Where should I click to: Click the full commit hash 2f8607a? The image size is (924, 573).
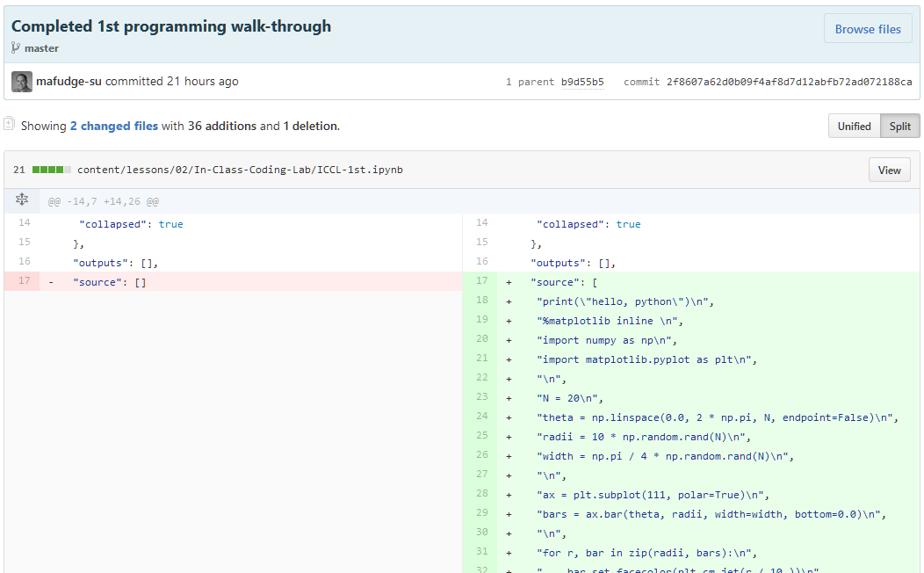tap(789, 82)
